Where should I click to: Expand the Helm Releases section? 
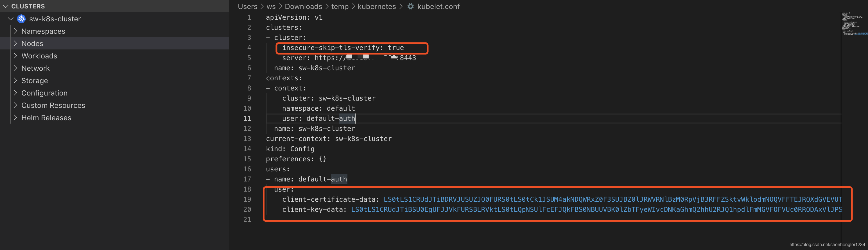tap(15, 118)
